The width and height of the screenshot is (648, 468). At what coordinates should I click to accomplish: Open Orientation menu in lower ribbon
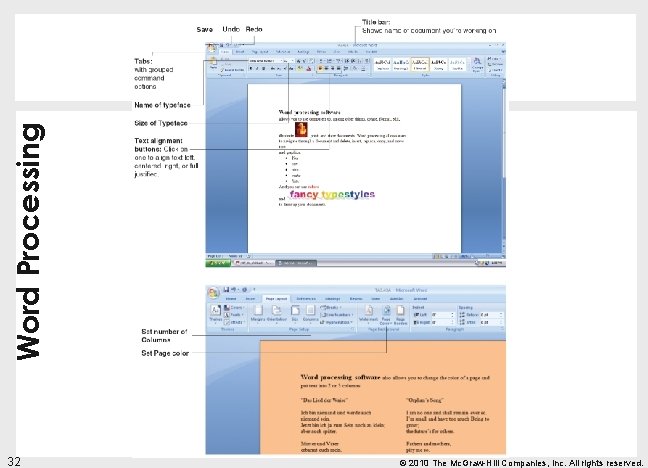click(x=276, y=314)
